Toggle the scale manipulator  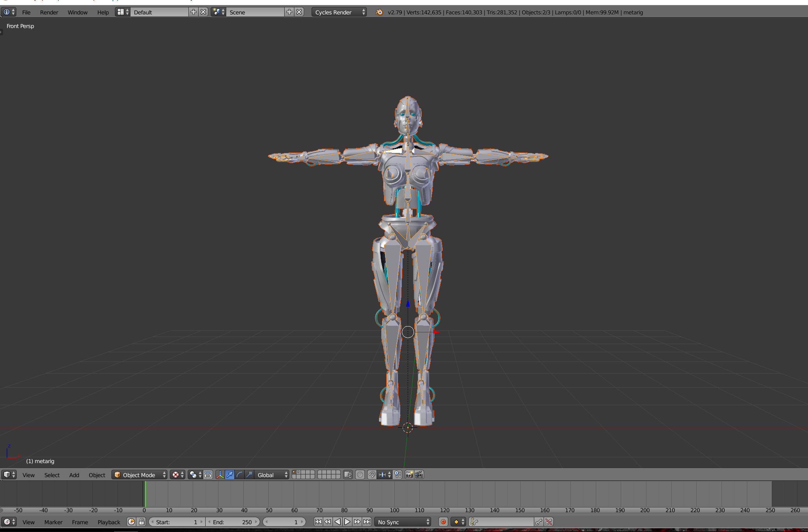[249, 475]
